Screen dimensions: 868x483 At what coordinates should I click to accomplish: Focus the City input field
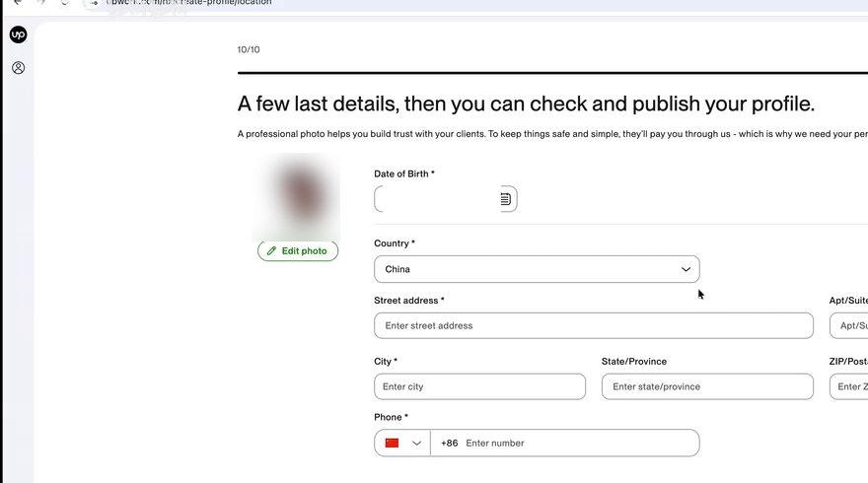(480, 386)
